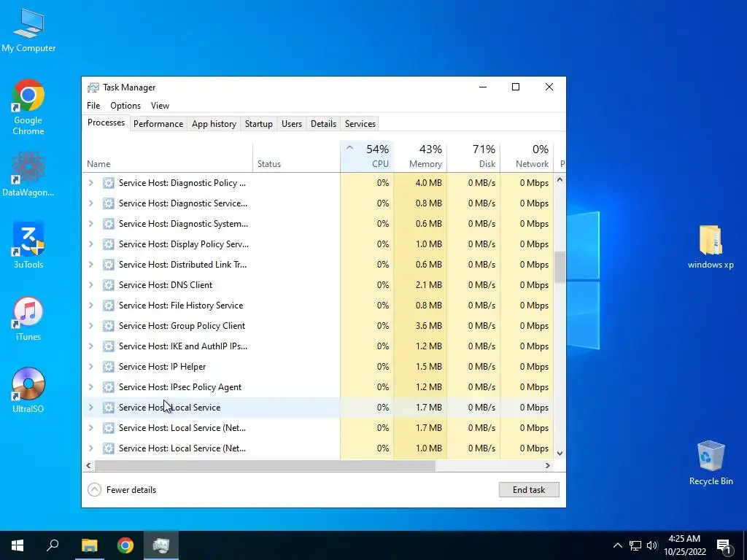Sort by the Status column header
747x560 pixels.
tap(296, 157)
